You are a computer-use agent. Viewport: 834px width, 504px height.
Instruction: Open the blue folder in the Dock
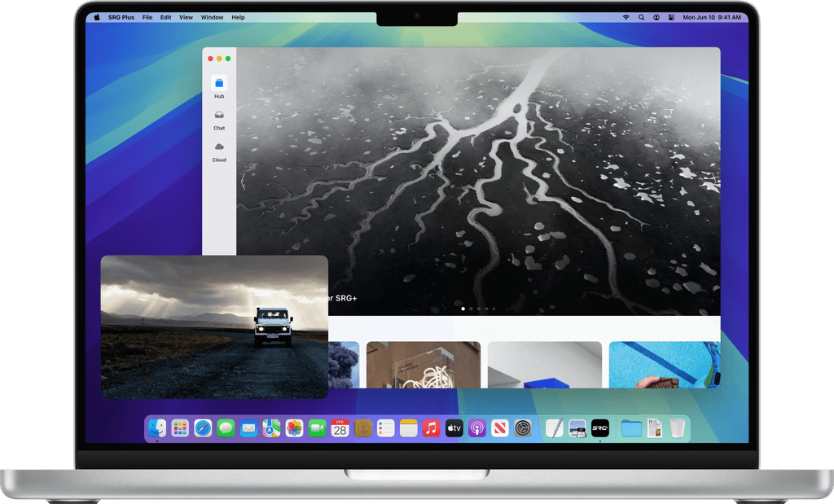(631, 428)
